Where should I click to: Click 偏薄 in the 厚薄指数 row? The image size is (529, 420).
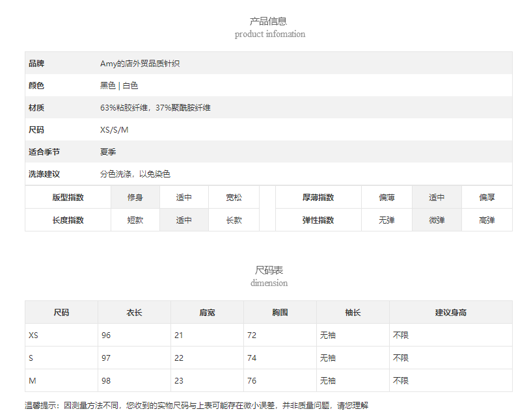coord(387,198)
